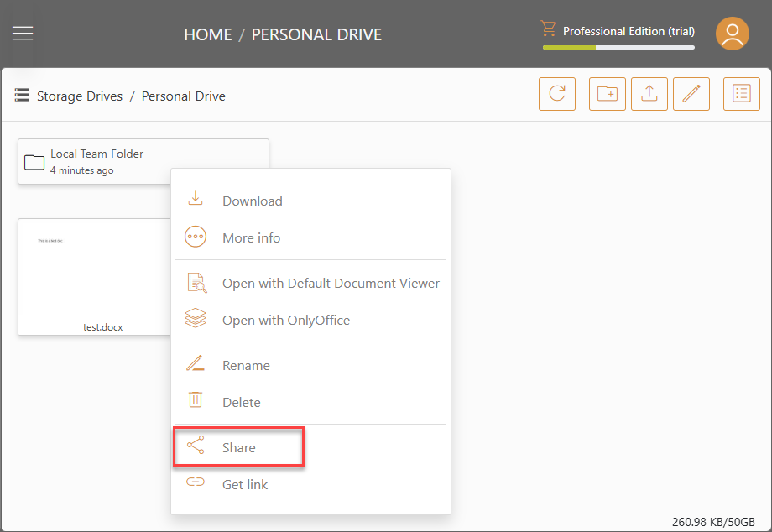Viewport: 772px width, 532px height.
Task: Click the document viewer magnifier icon
Action: (x=196, y=283)
